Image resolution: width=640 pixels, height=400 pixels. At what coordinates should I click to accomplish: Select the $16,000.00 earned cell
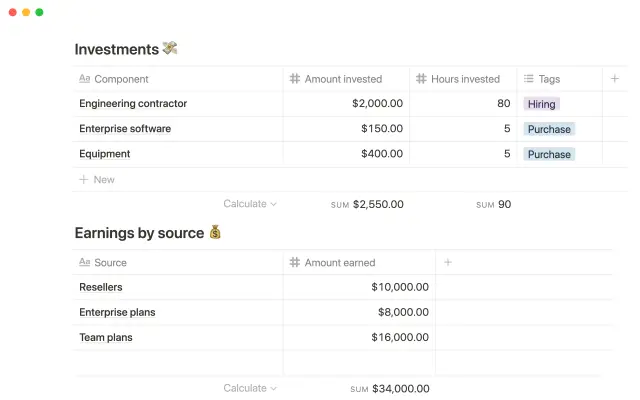359,338
